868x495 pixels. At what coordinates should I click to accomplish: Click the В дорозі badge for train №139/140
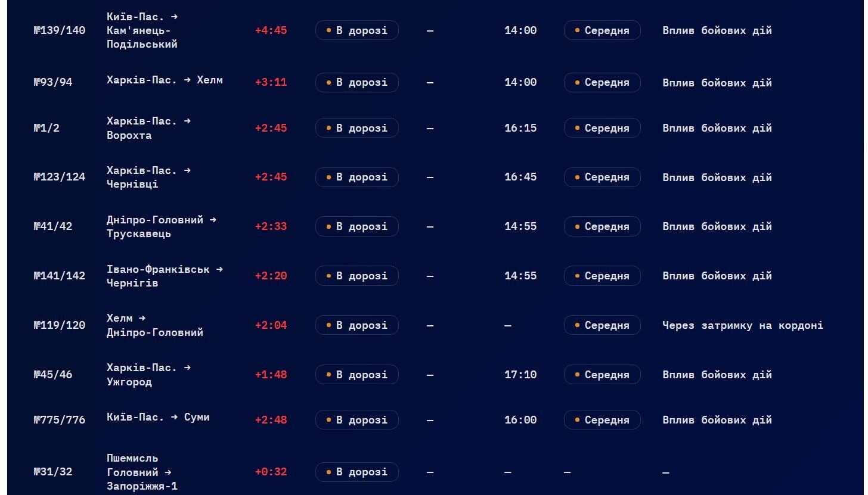(356, 30)
